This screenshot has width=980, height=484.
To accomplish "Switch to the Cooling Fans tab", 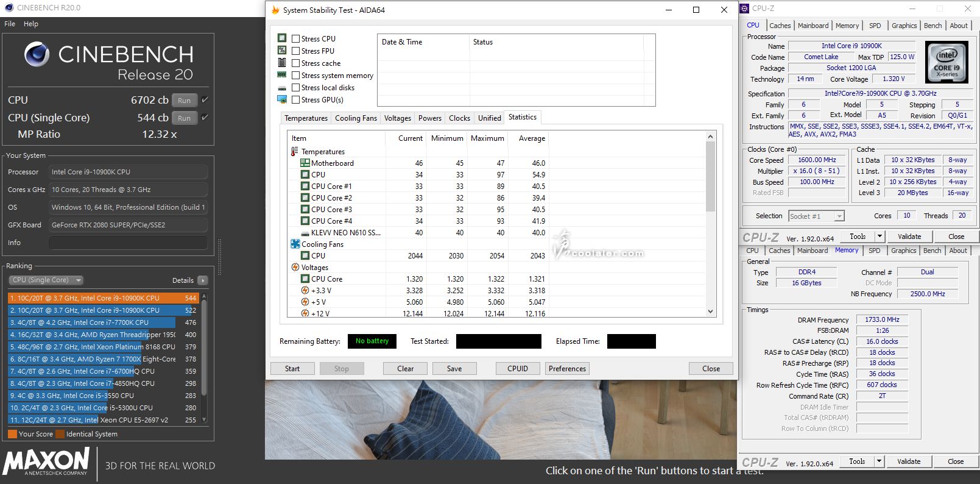I will [356, 118].
